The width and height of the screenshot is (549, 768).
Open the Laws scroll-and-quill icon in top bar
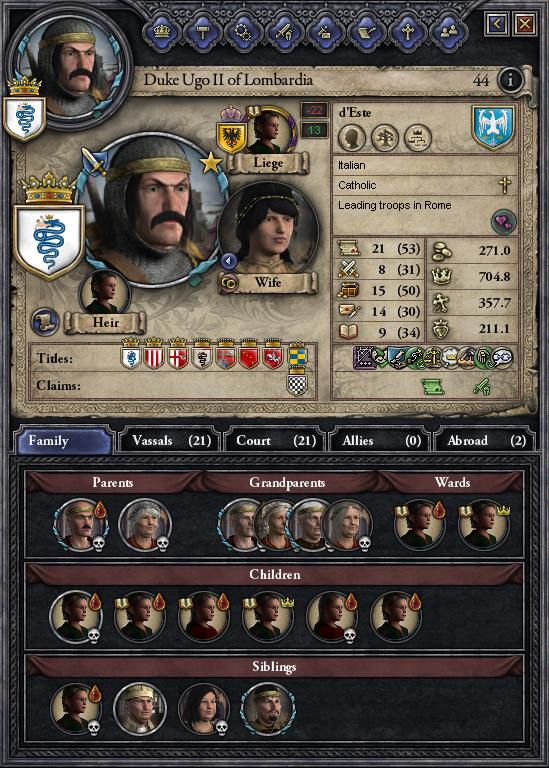coord(366,32)
